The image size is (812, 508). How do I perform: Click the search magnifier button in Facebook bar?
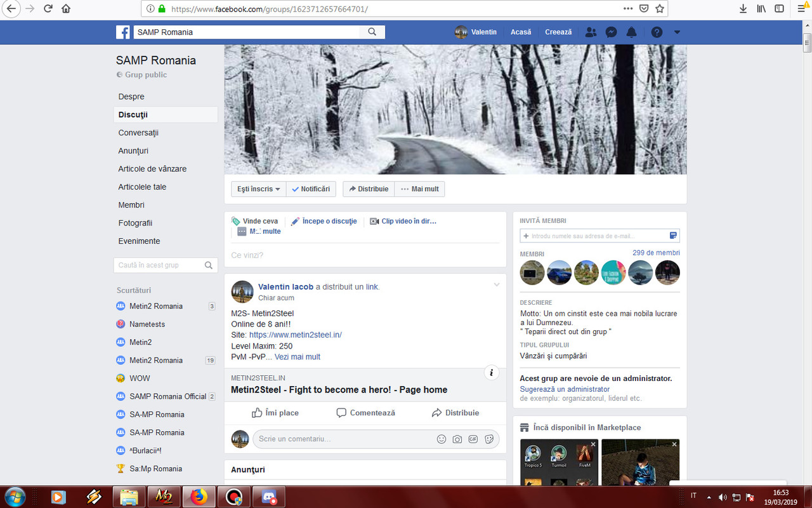point(372,32)
